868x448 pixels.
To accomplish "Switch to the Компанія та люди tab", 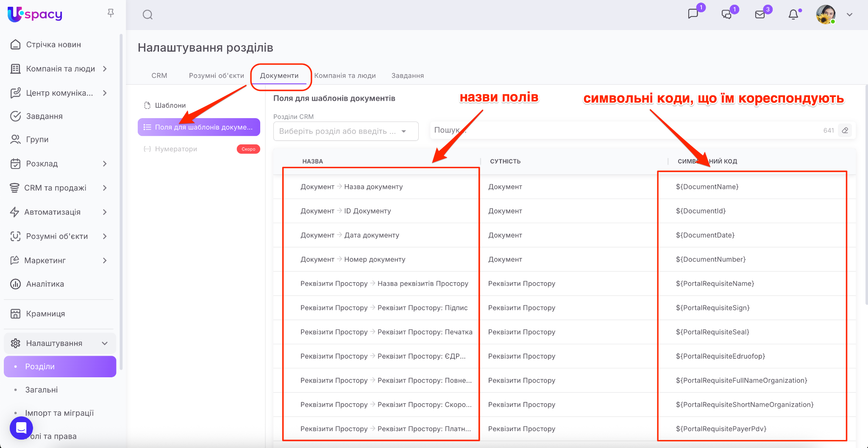I will [345, 75].
